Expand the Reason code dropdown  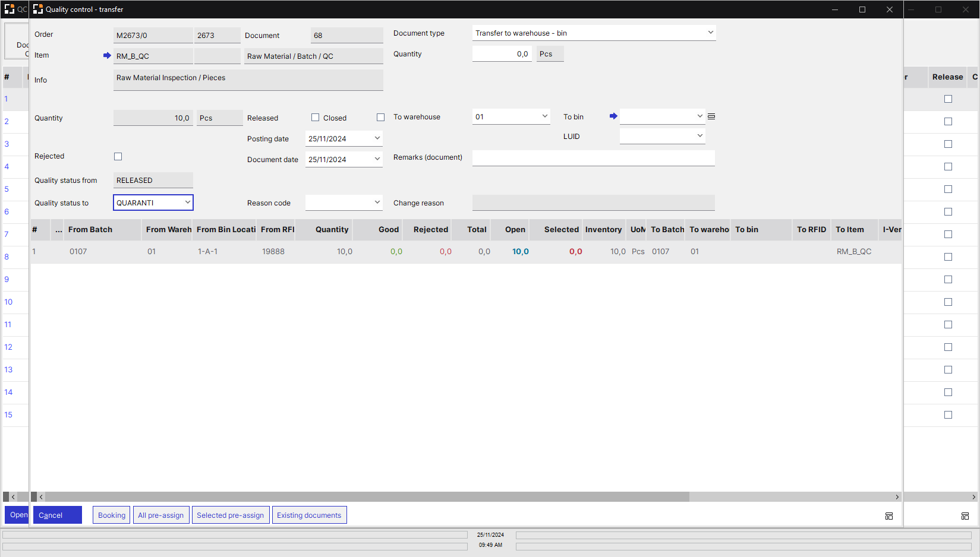pos(377,202)
